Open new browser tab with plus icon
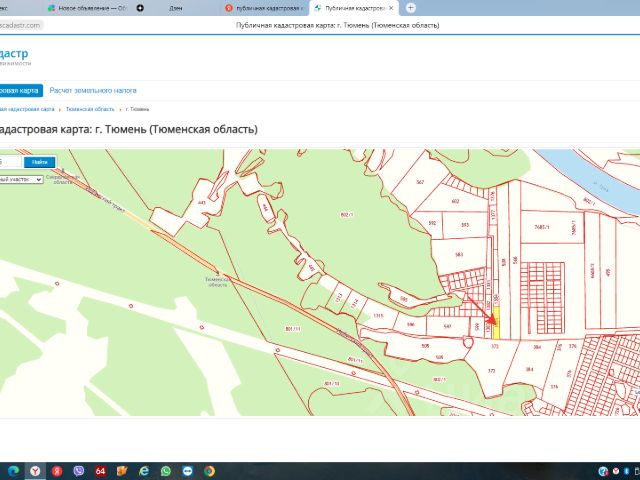640x480 pixels. (x=410, y=7)
